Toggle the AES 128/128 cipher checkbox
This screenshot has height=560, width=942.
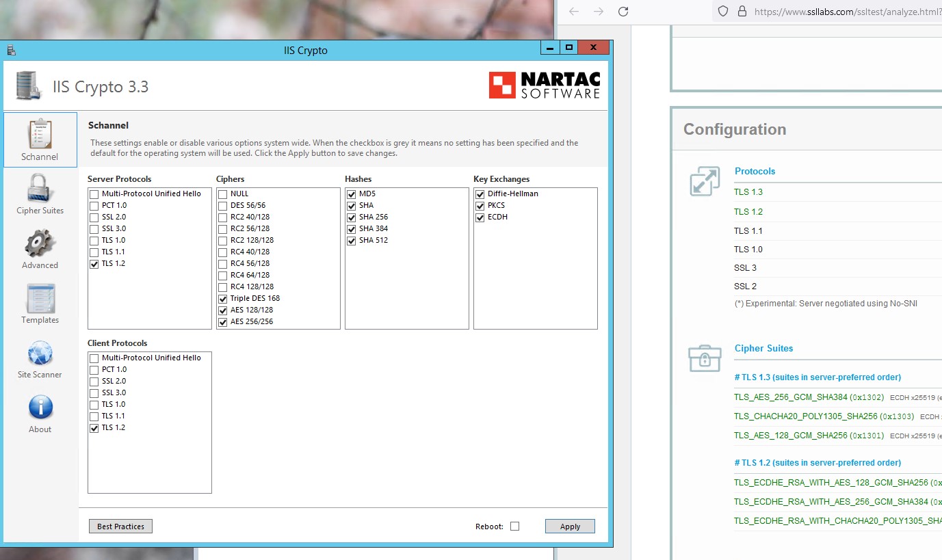point(223,310)
